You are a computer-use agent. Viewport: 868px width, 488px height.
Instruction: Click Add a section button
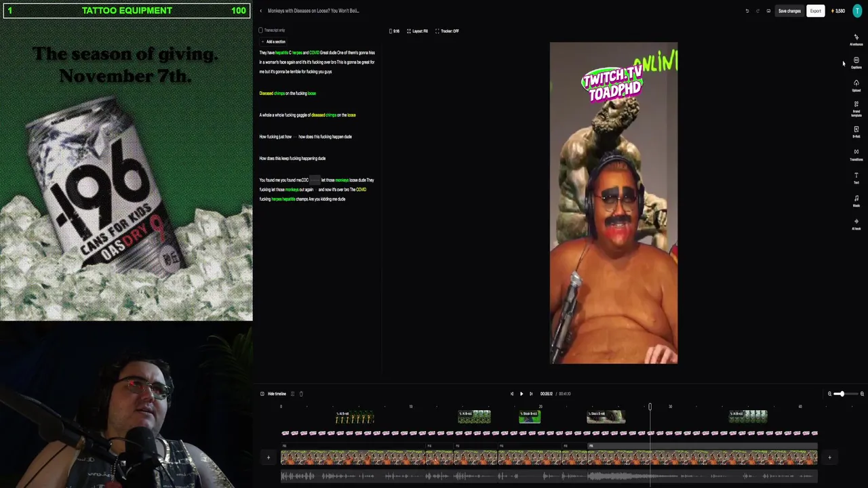coord(273,42)
